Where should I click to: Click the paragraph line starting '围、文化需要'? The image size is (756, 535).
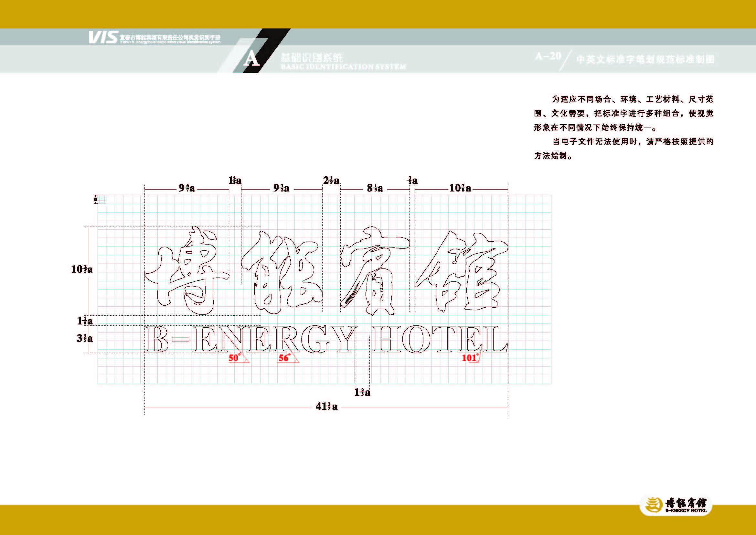[623, 113]
